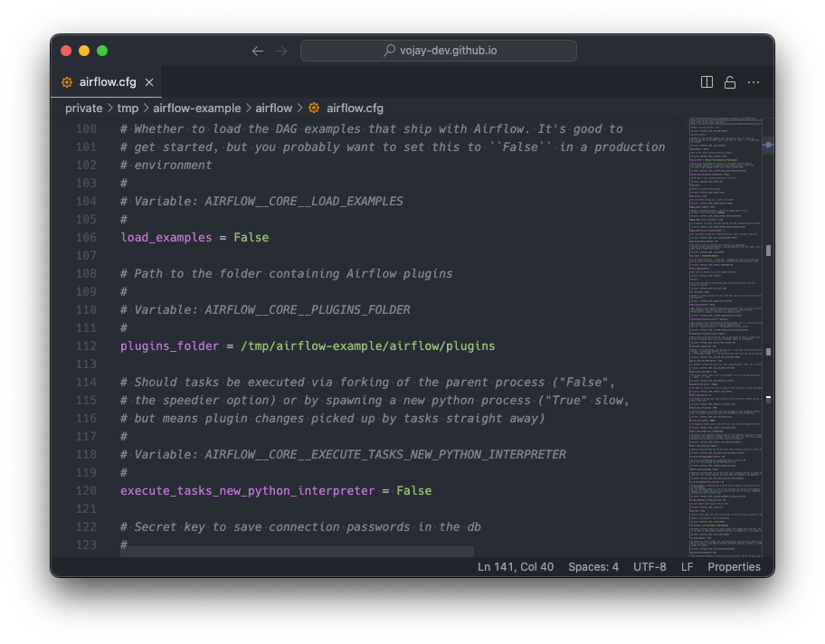
Task: Toggle editor locking with the open padlock icon
Action: [x=730, y=81]
